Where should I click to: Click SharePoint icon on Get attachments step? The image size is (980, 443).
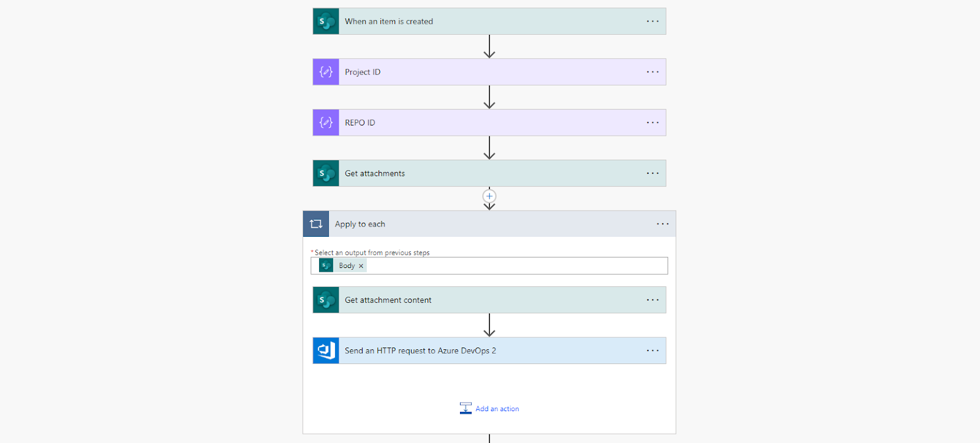click(326, 174)
